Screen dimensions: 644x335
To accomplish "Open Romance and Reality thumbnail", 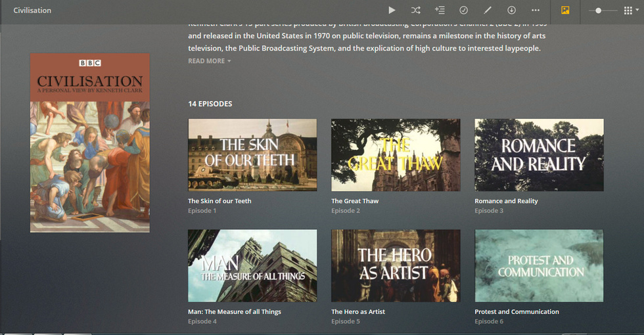I will tap(540, 155).
